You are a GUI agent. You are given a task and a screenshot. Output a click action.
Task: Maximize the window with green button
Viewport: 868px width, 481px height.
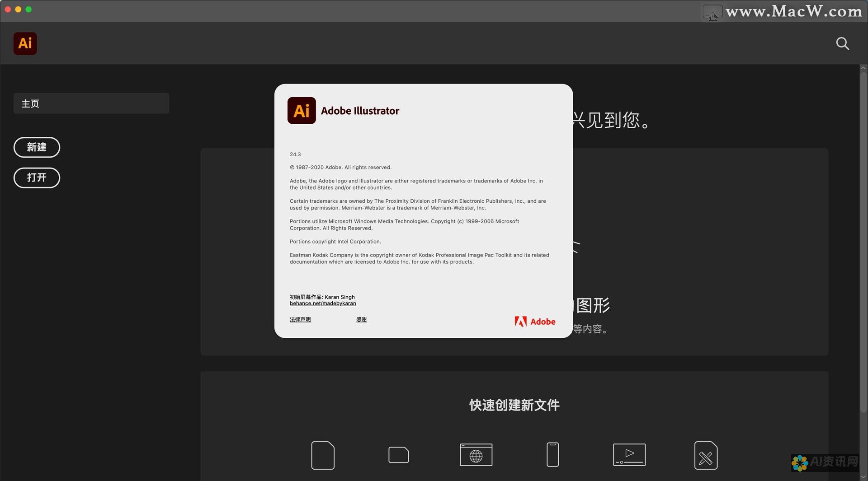point(28,9)
